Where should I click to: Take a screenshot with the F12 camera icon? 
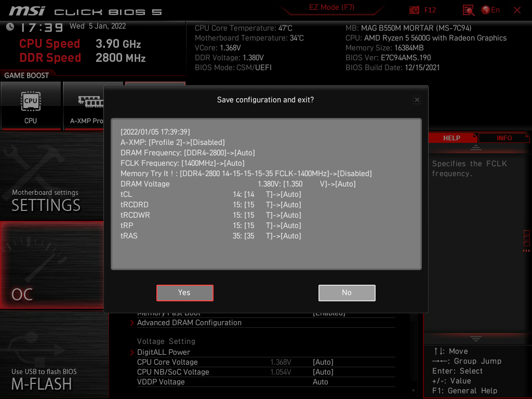point(414,10)
